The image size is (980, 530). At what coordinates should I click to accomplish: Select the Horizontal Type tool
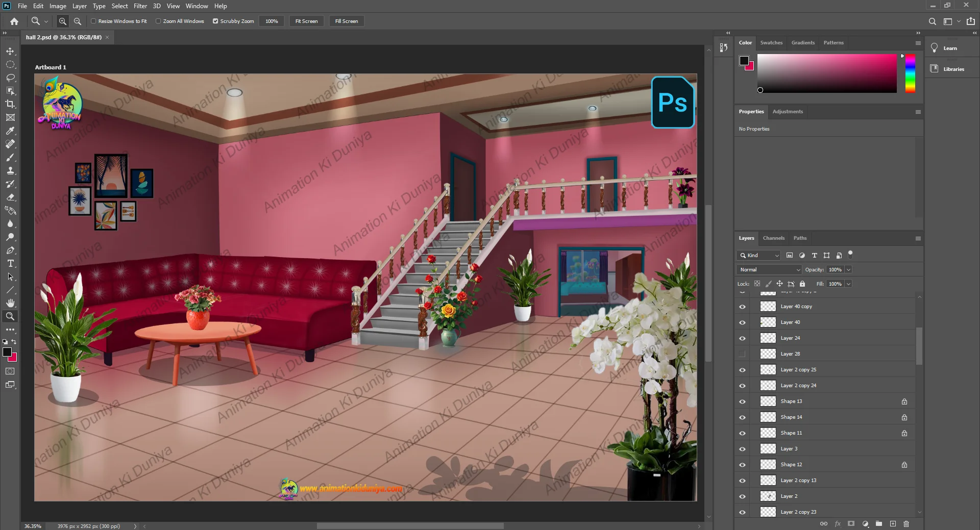pyautogui.click(x=10, y=264)
